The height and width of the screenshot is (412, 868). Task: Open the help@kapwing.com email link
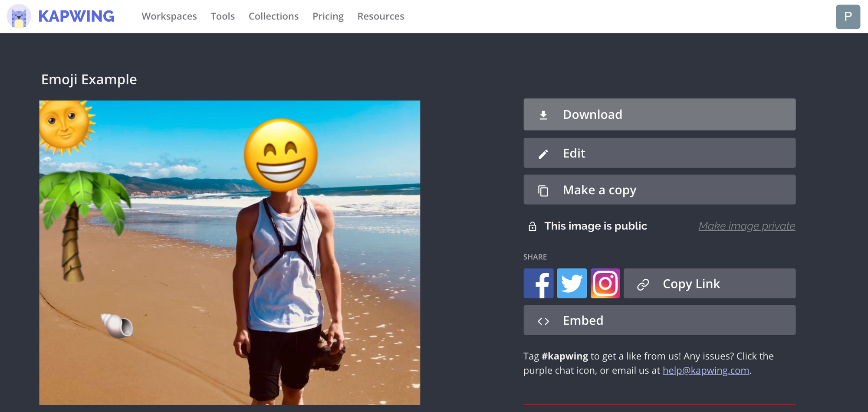pyautogui.click(x=706, y=370)
